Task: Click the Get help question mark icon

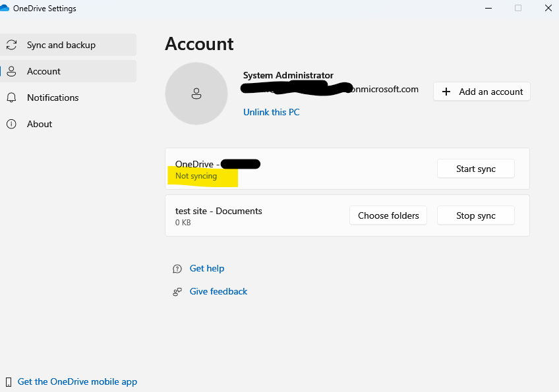Action: 177,268
